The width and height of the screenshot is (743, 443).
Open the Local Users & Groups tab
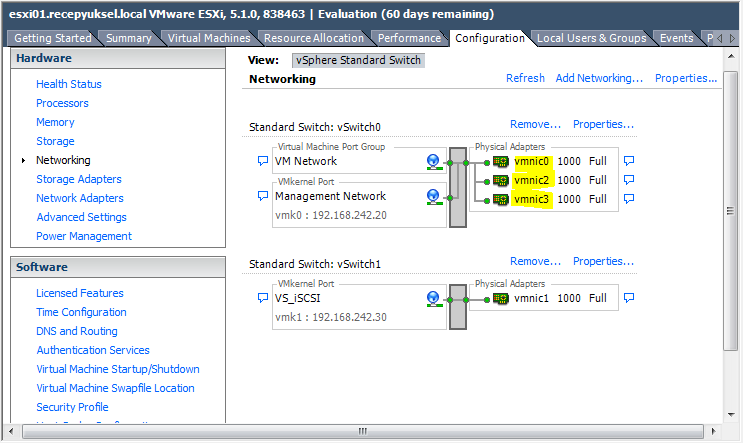591,38
